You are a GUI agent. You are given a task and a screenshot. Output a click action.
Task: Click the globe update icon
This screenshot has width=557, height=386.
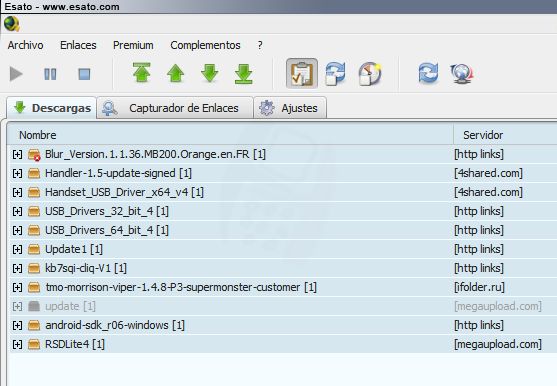click(462, 74)
